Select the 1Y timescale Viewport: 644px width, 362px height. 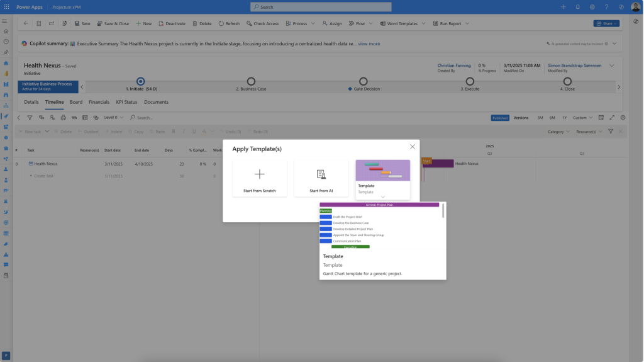565,118
